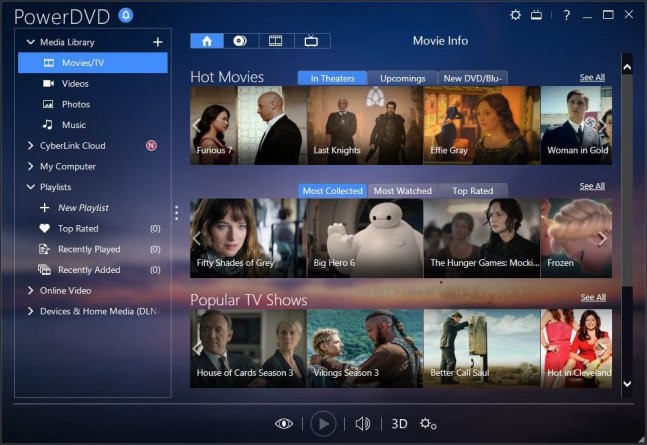
Task: Click the Play button
Action: 323,424
